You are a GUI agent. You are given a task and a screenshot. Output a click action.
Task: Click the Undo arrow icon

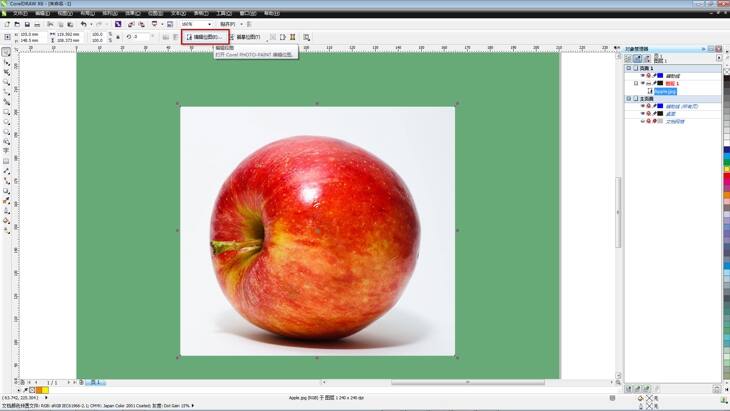click(x=83, y=24)
